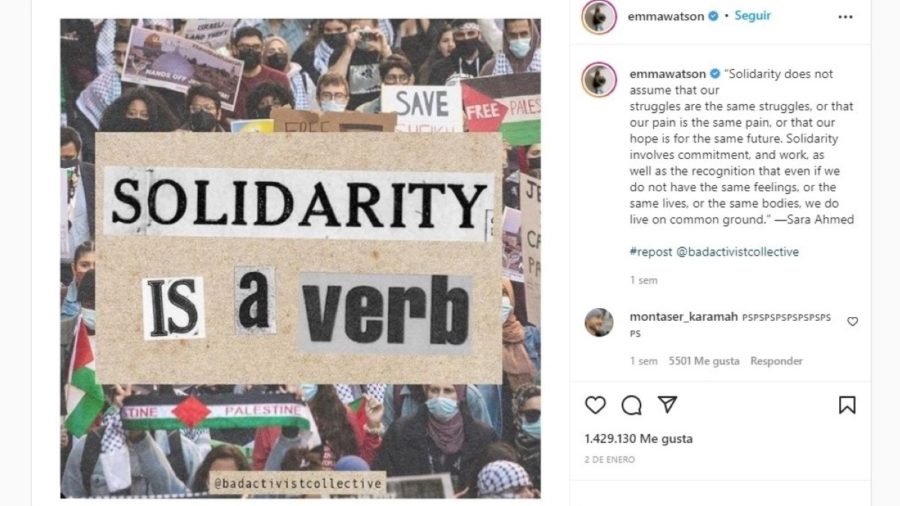This screenshot has height=506, width=900.
Task: Click the Solidarity is a verb image
Action: [300, 258]
